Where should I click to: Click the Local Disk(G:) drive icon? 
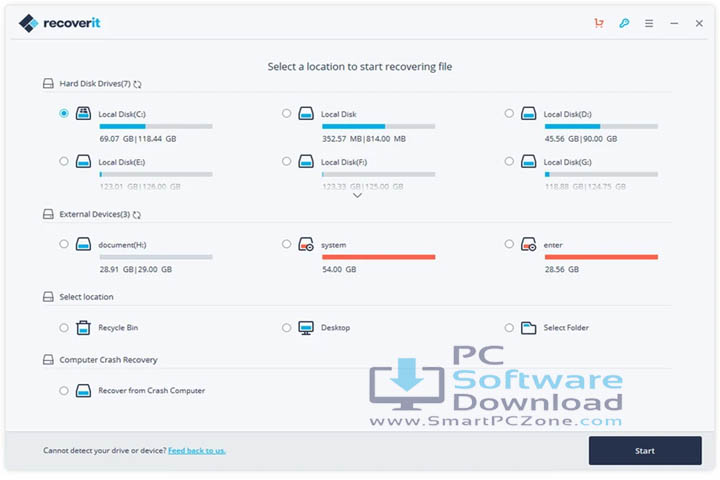pyautogui.click(x=529, y=161)
